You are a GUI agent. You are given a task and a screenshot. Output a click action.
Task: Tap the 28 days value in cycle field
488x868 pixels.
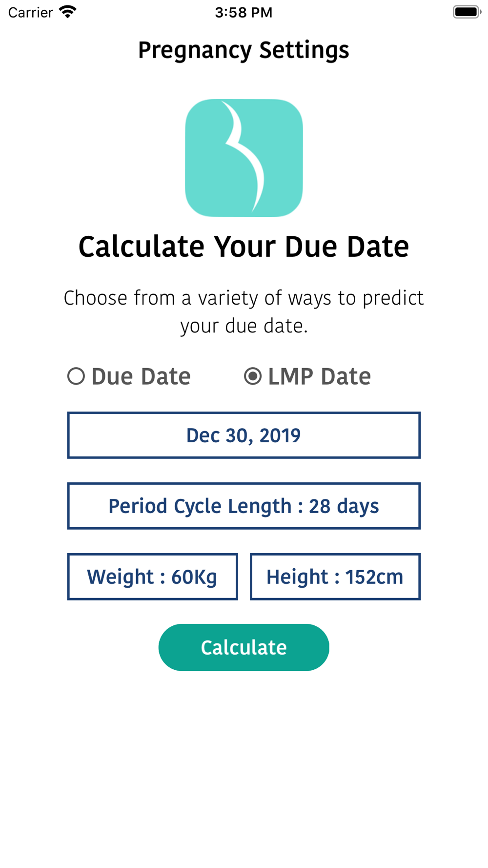344,506
